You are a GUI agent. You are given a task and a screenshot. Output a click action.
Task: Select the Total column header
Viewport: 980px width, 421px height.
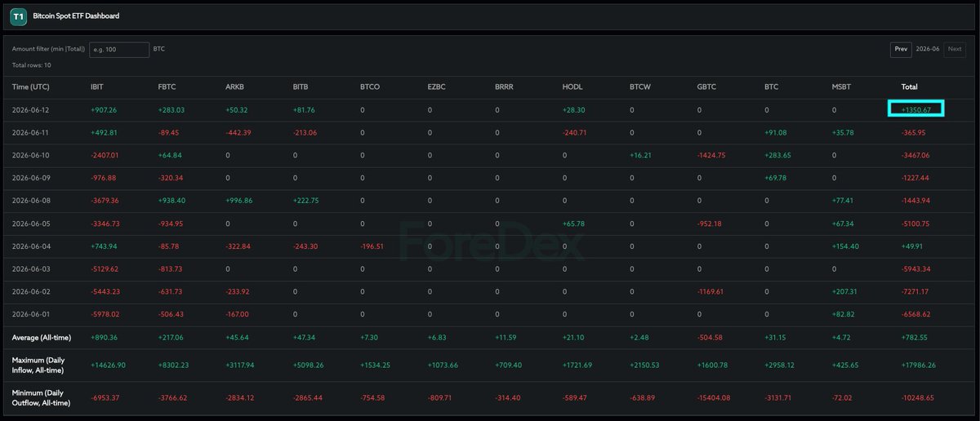click(x=908, y=86)
